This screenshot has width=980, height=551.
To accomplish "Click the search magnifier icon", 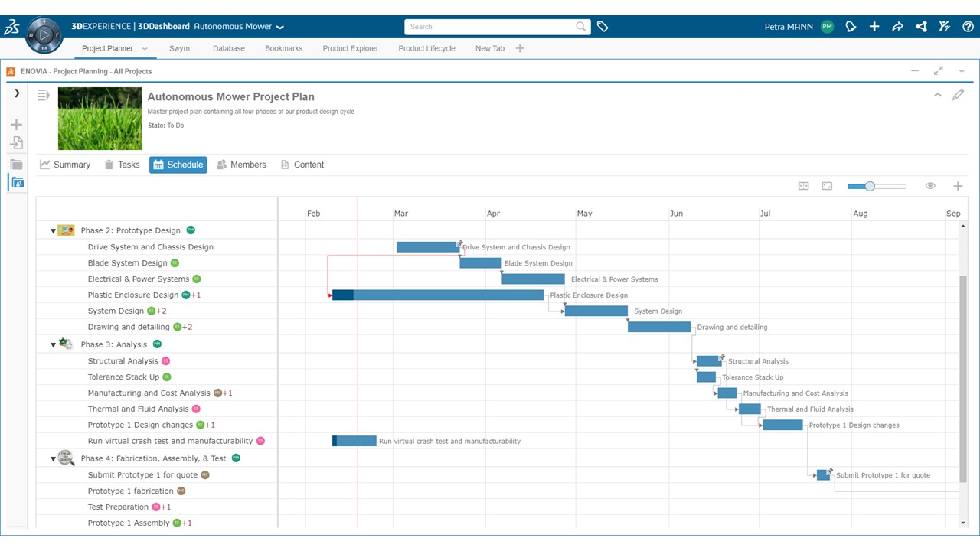I will click(581, 27).
